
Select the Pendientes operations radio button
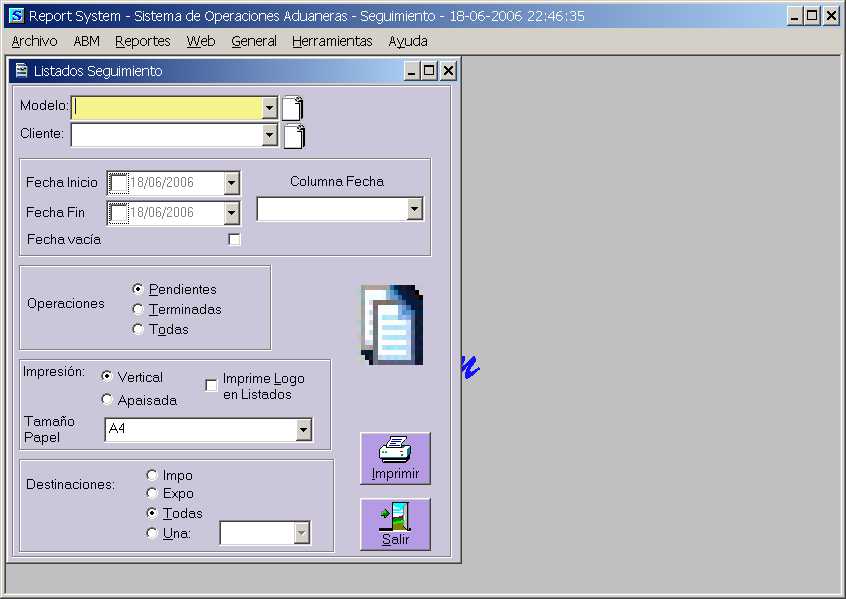(x=138, y=289)
